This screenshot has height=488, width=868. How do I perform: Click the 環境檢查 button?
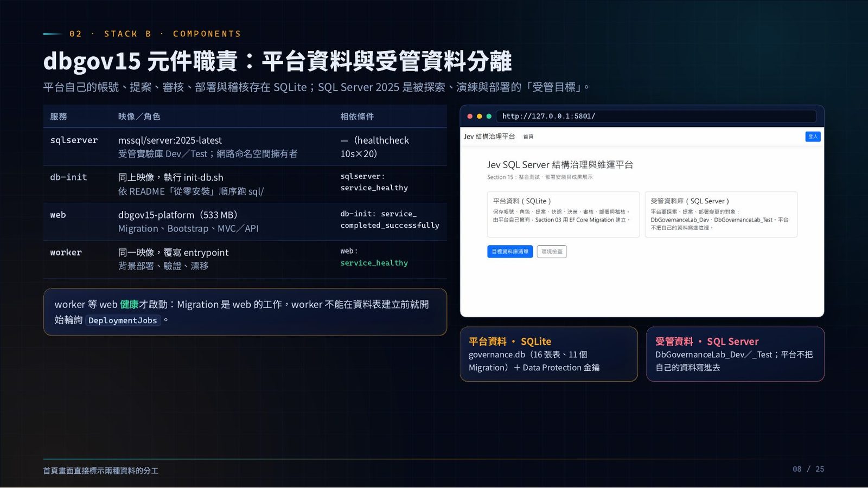552,252
